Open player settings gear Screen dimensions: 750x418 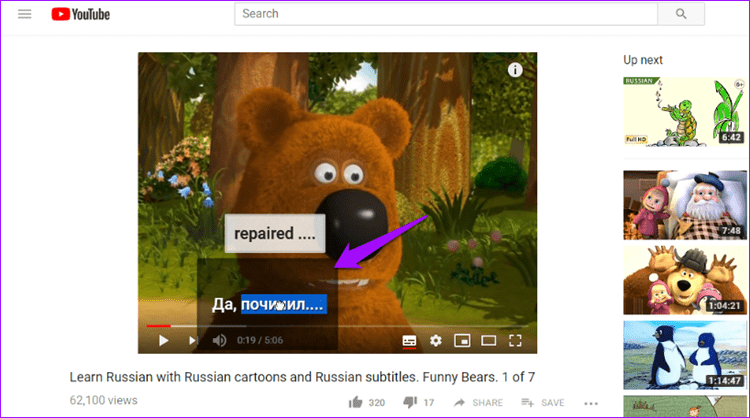(435, 341)
